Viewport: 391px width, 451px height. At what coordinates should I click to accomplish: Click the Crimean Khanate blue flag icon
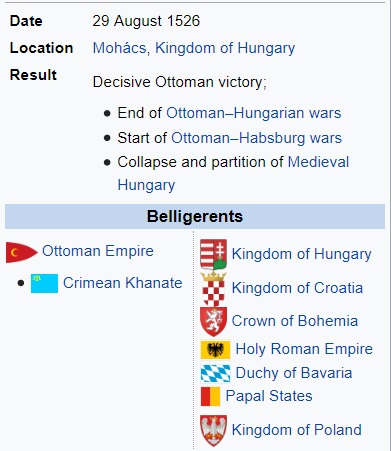tap(44, 283)
